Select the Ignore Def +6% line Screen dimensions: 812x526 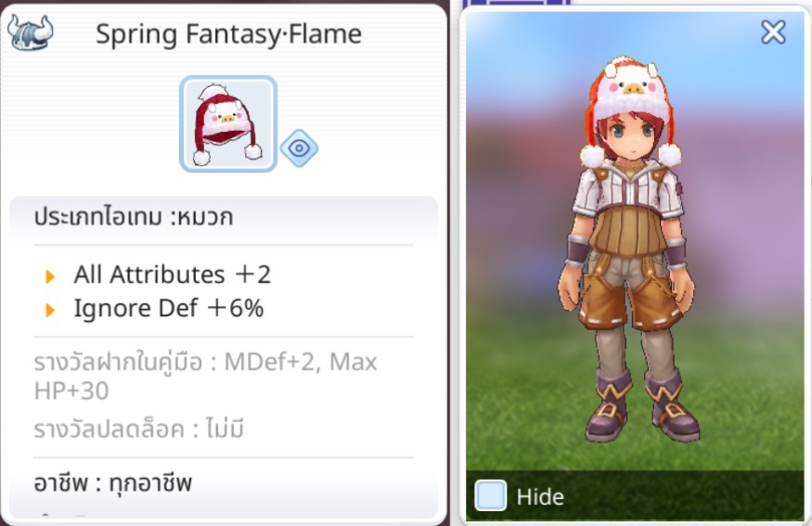click(169, 308)
